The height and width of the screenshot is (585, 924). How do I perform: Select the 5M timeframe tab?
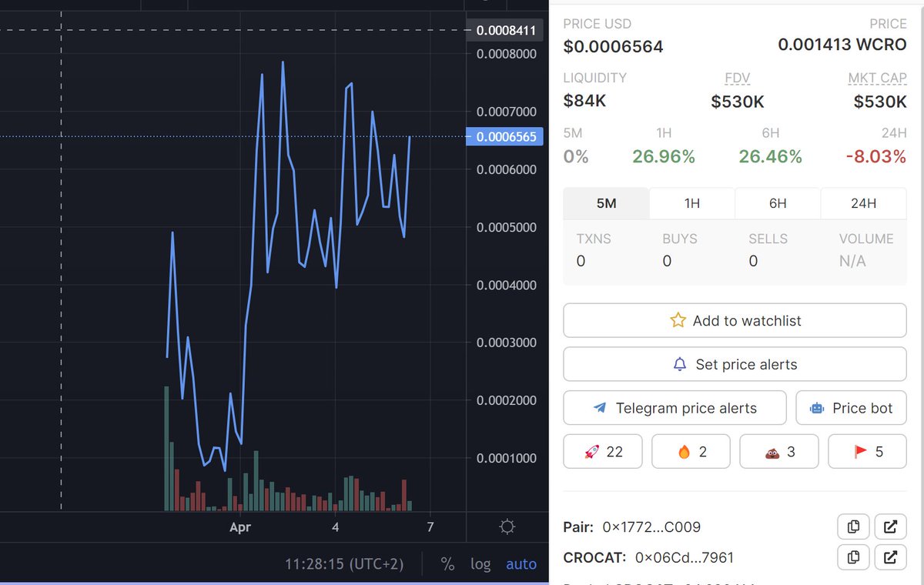point(606,203)
